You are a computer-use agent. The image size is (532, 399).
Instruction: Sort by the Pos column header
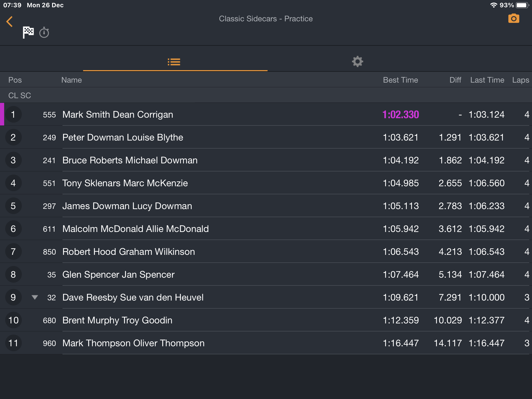coord(15,80)
